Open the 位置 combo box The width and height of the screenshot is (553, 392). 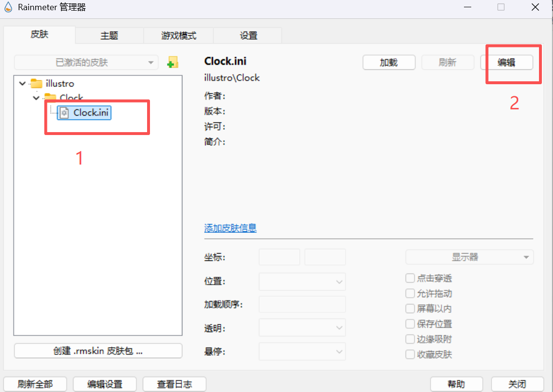coord(302,282)
